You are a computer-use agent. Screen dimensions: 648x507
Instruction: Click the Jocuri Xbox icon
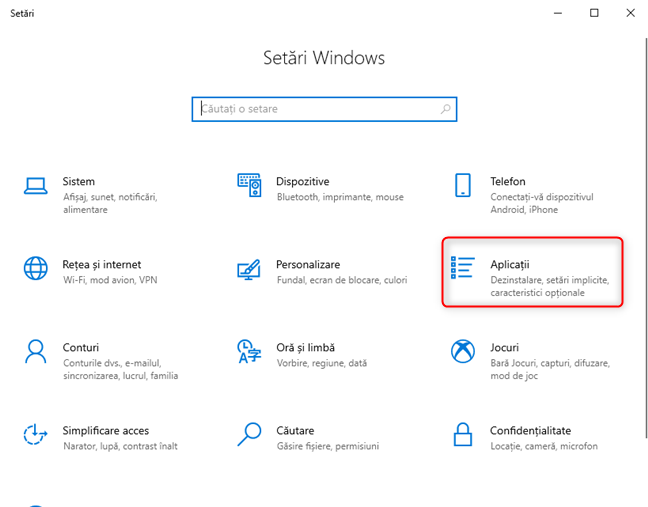click(x=463, y=351)
